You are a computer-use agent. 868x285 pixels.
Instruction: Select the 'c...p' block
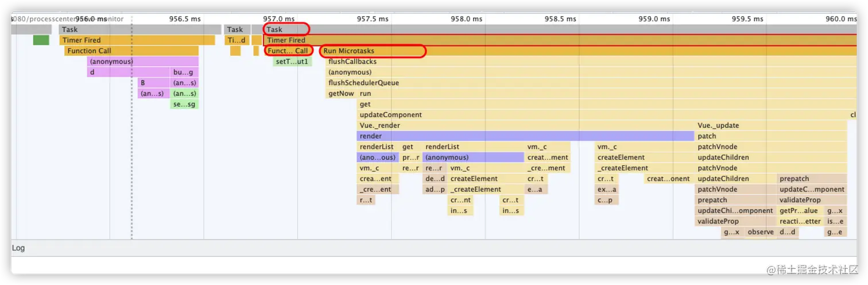tap(606, 200)
